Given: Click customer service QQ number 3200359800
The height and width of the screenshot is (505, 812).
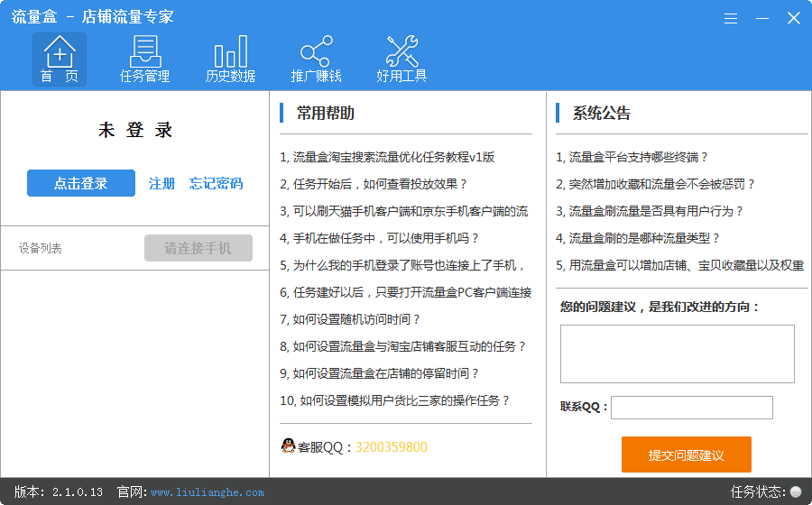Looking at the screenshot, I should [x=392, y=447].
